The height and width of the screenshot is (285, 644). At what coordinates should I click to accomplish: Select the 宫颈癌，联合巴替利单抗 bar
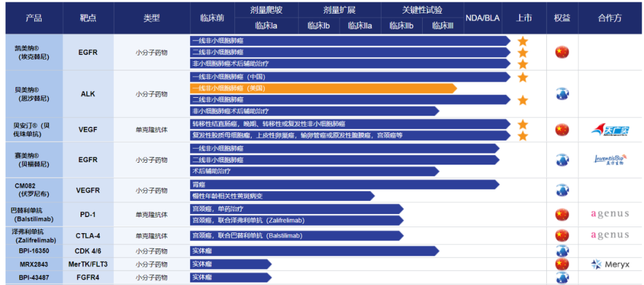pos(297,236)
